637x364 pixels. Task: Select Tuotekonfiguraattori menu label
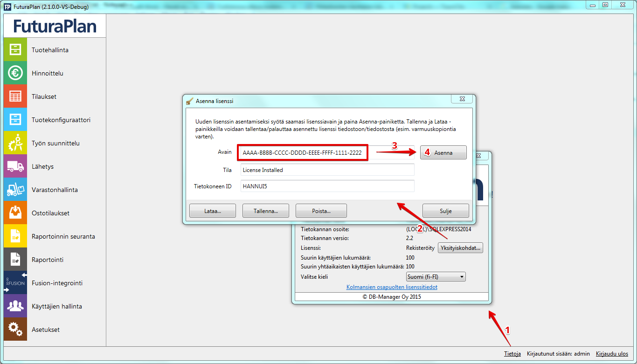click(61, 120)
